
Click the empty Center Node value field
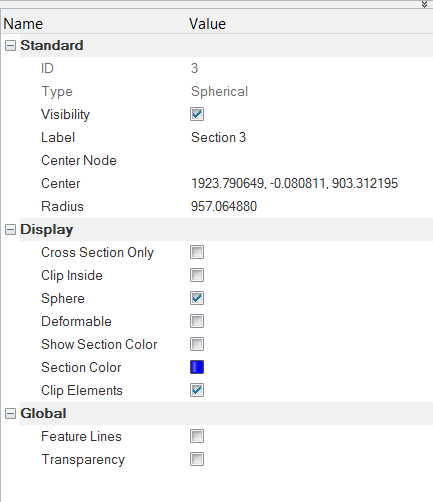pos(310,160)
